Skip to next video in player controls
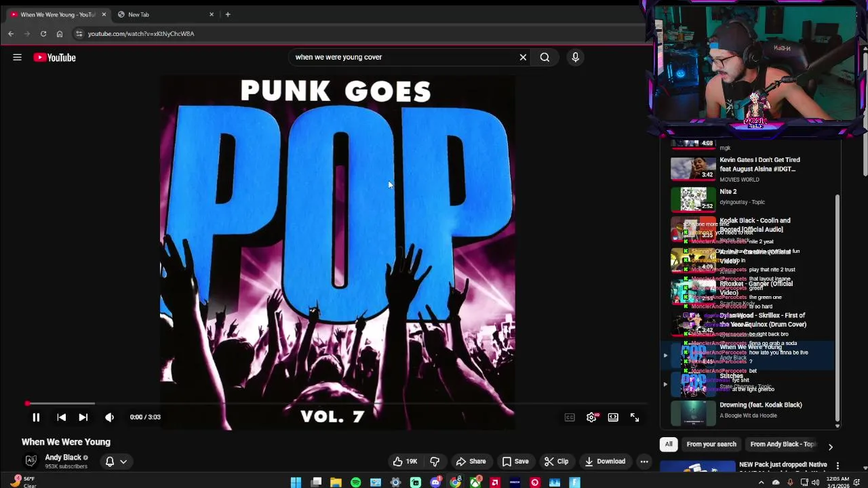 click(83, 418)
